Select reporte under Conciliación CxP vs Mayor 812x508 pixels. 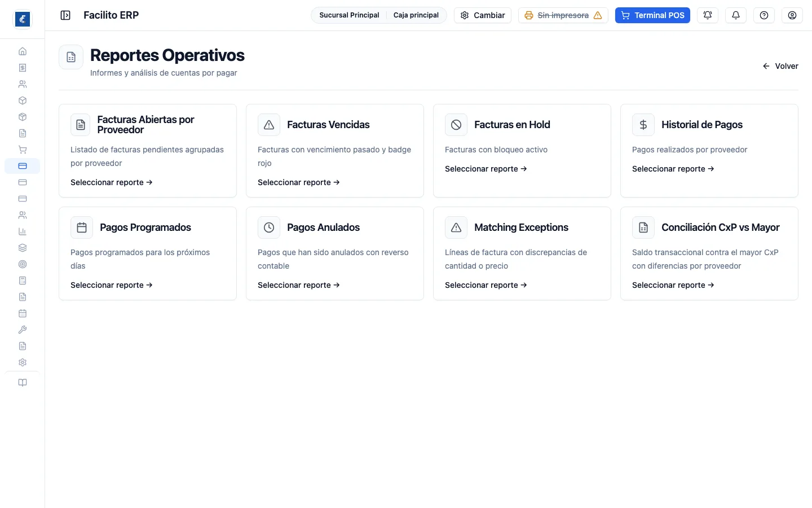pos(673,285)
